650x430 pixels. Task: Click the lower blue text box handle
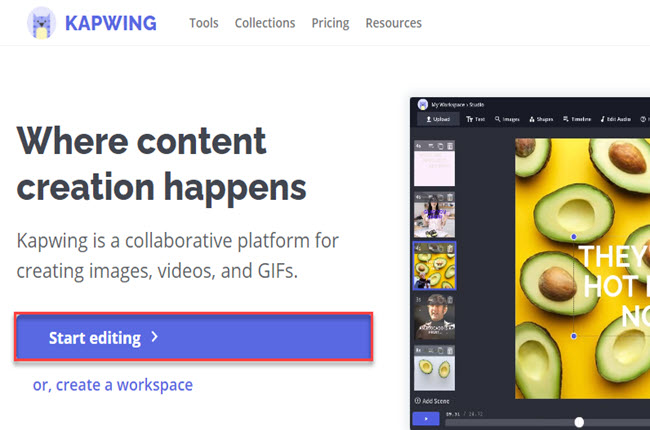tap(574, 336)
